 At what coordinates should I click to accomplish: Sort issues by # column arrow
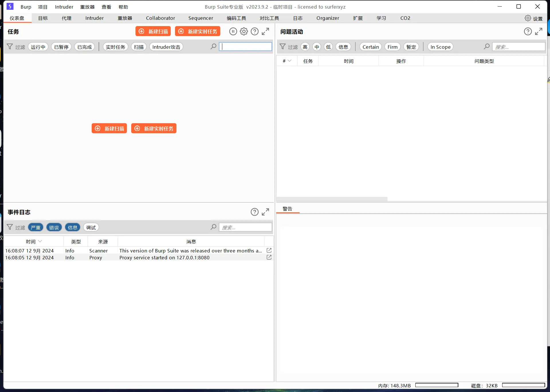[x=290, y=61]
